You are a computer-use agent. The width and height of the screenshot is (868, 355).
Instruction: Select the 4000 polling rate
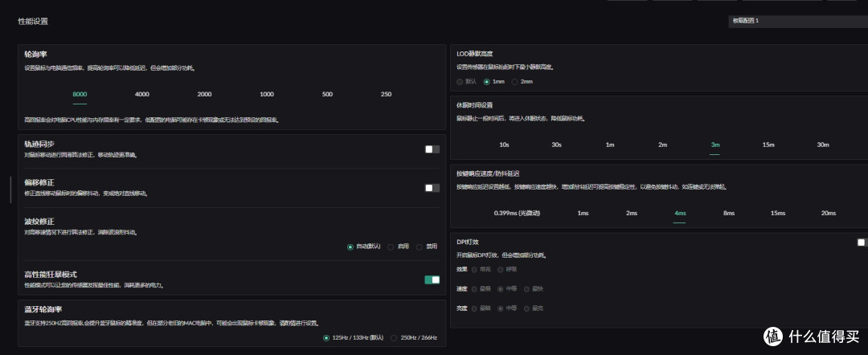142,94
